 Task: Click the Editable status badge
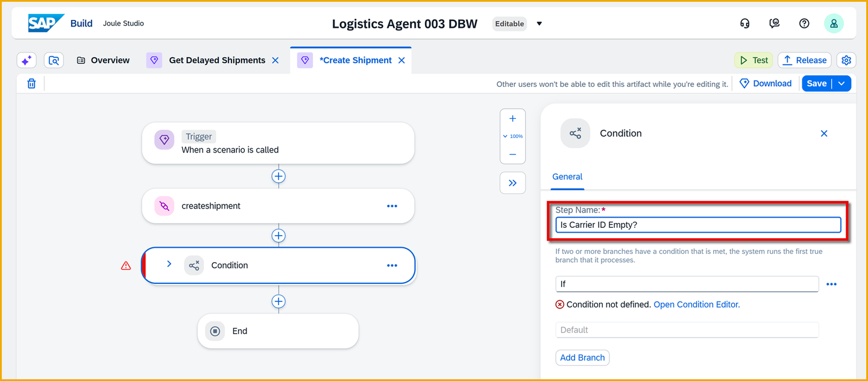point(509,24)
